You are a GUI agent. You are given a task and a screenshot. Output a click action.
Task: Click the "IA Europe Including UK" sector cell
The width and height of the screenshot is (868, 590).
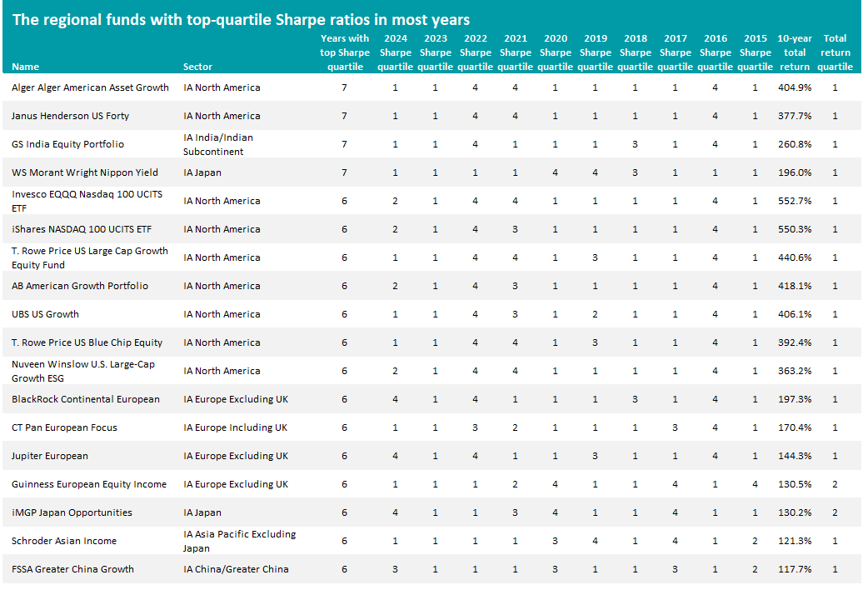tap(235, 427)
